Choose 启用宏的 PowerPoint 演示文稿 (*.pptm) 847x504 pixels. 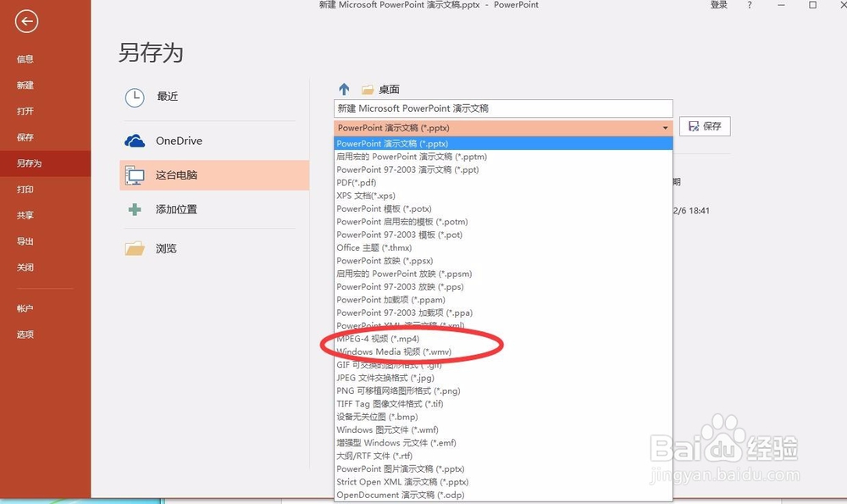503,157
